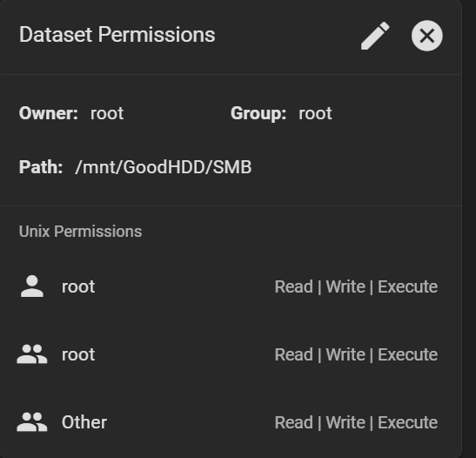Click the /mnt/GoodHDD/SMB path text
Screen dimensions: 476x458
point(164,167)
